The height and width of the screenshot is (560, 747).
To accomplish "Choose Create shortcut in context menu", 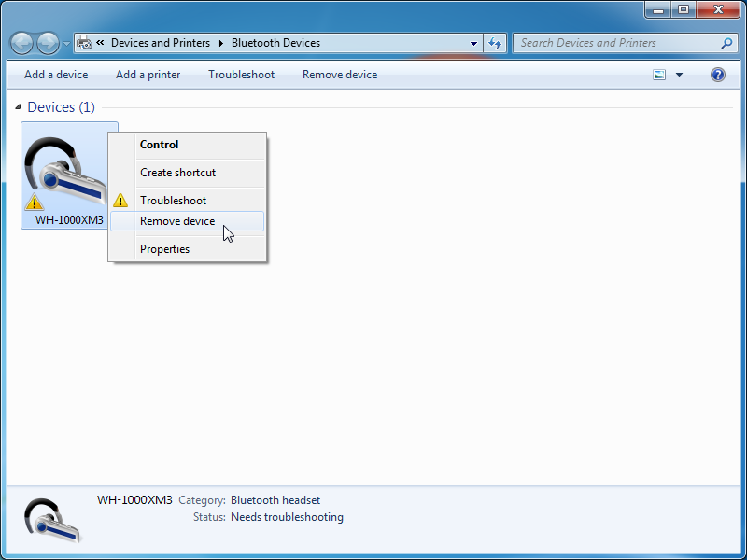I will (188, 173).
